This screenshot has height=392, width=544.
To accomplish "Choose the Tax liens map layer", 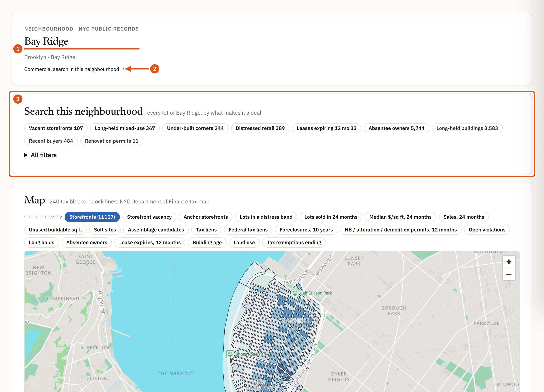I will [x=206, y=230].
